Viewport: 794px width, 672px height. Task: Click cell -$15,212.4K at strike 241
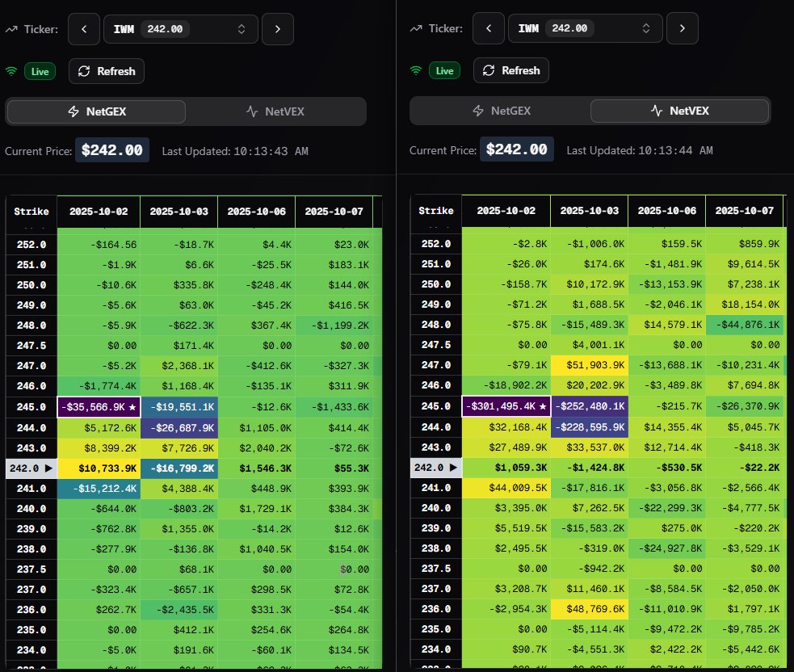[99, 489]
